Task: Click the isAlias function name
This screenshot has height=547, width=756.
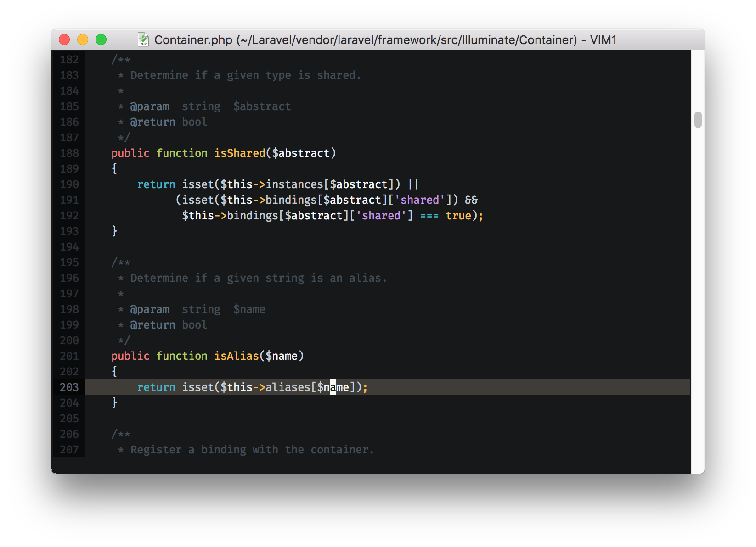Action: (x=237, y=356)
